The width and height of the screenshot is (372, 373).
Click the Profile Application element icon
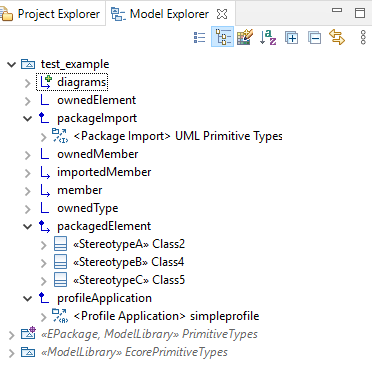pyautogui.click(x=60, y=316)
